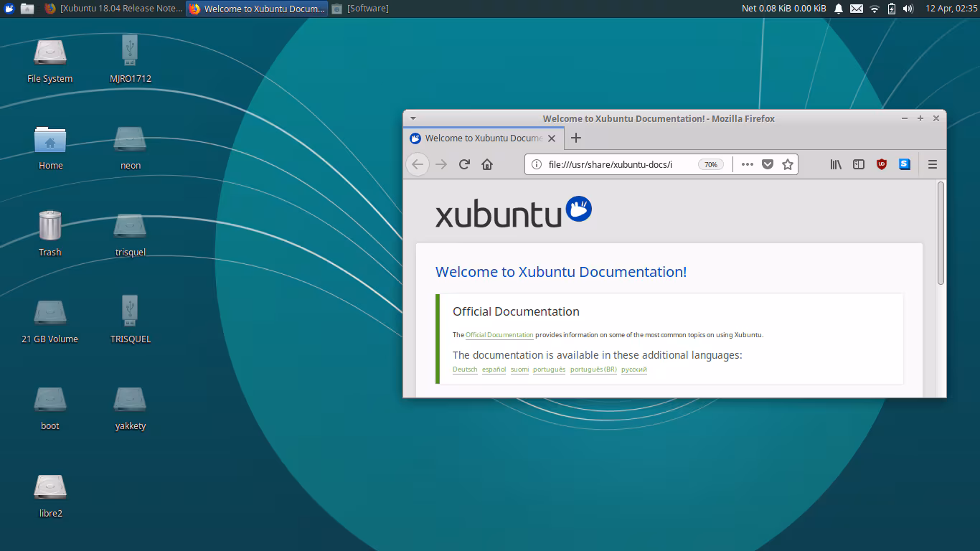Viewport: 980px width, 551px height.
Task: Open the Deutsch documentation link
Action: [465, 369]
